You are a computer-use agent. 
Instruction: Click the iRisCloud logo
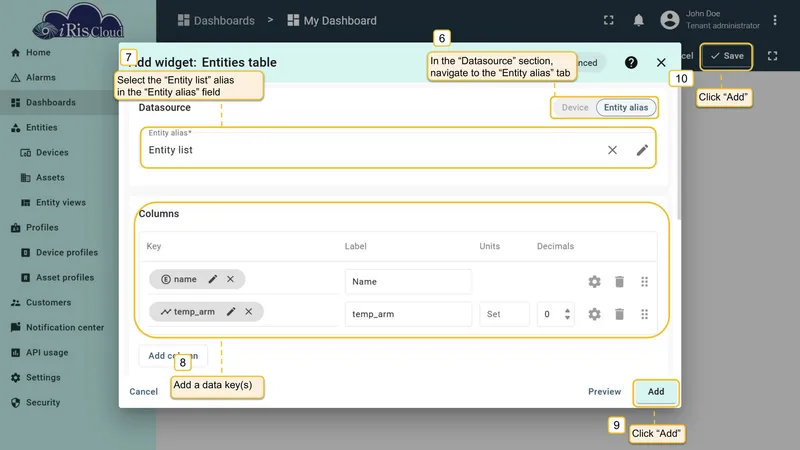coord(78,21)
